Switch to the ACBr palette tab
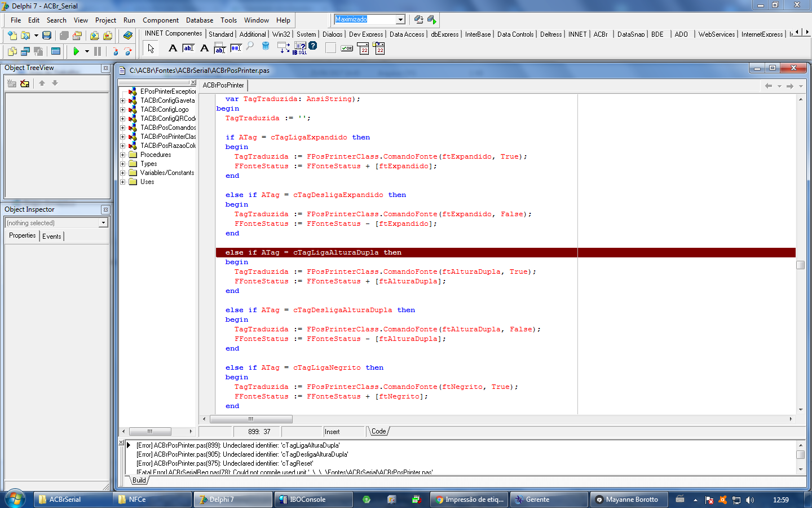This screenshot has width=812, height=508. [x=601, y=34]
